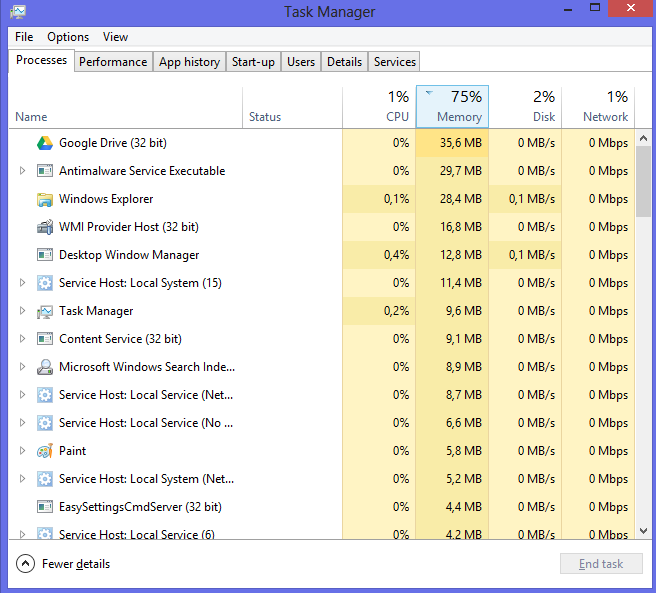Click the Task Manager title bar icon
This screenshot has width=656, height=593.
pyautogui.click(x=18, y=11)
